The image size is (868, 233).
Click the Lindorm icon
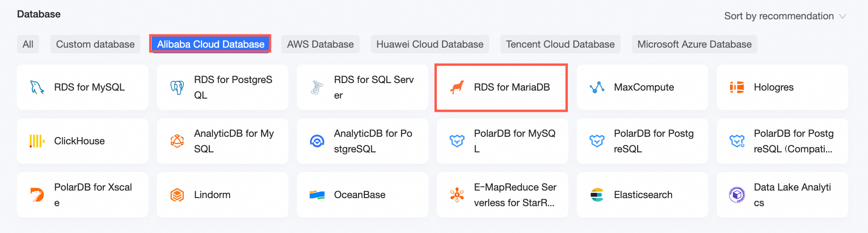pos(177,195)
